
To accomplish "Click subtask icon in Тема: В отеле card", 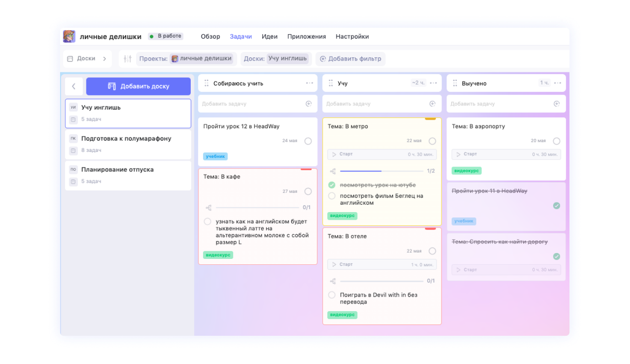I will 333,281.
